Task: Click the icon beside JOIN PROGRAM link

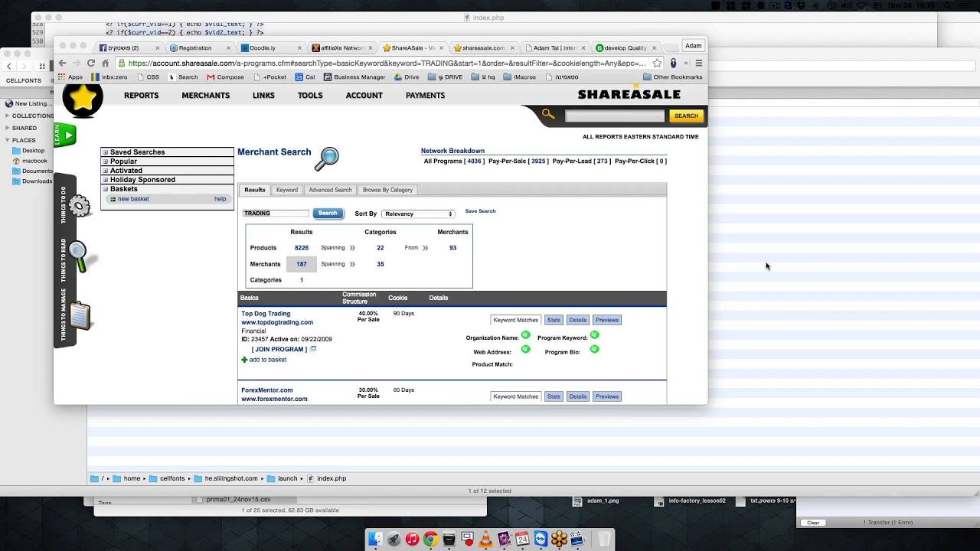Action: pos(313,349)
